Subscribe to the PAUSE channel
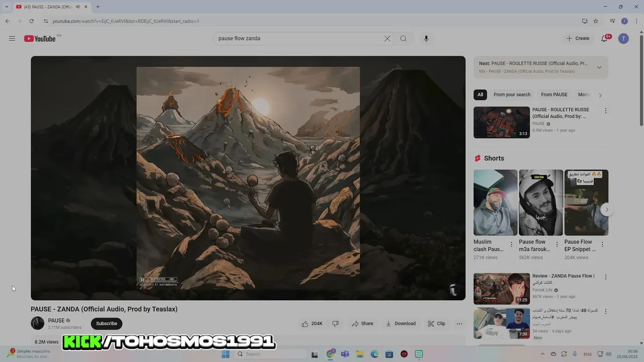The image size is (644, 362). (x=107, y=324)
